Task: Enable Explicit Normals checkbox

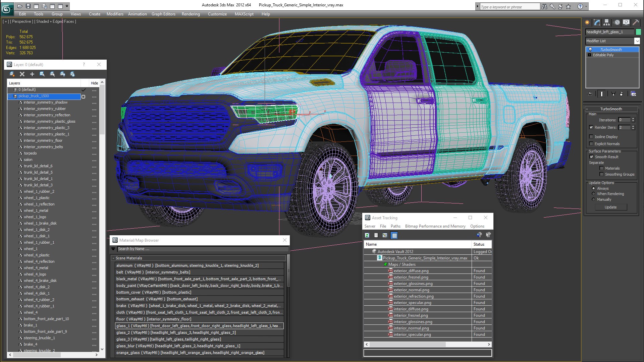Action: (591, 143)
